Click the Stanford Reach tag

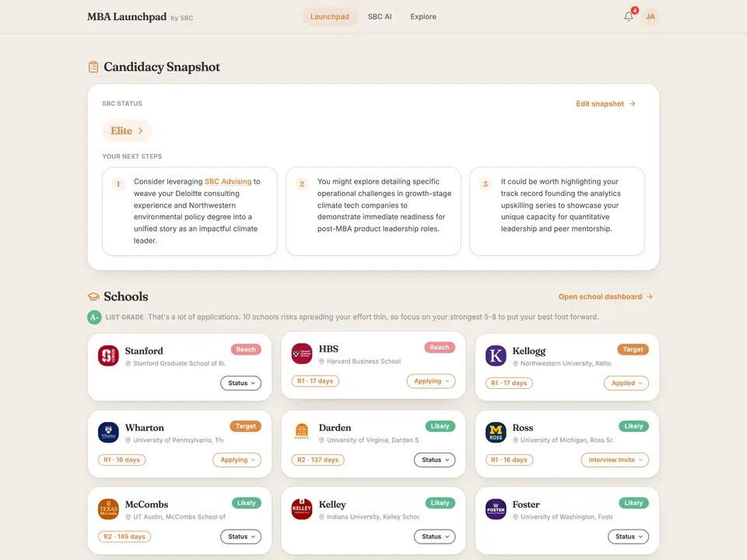tap(246, 349)
